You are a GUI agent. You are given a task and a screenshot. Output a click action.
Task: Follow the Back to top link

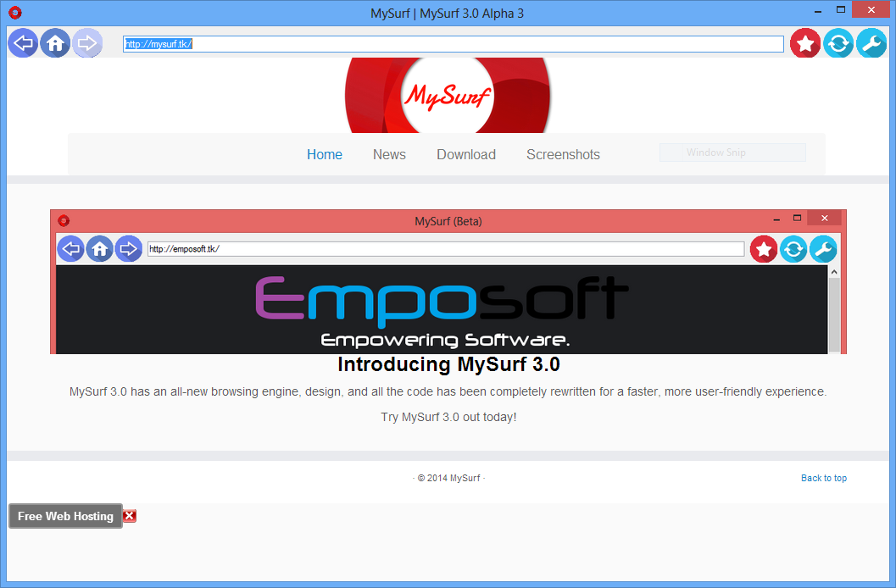(x=823, y=478)
